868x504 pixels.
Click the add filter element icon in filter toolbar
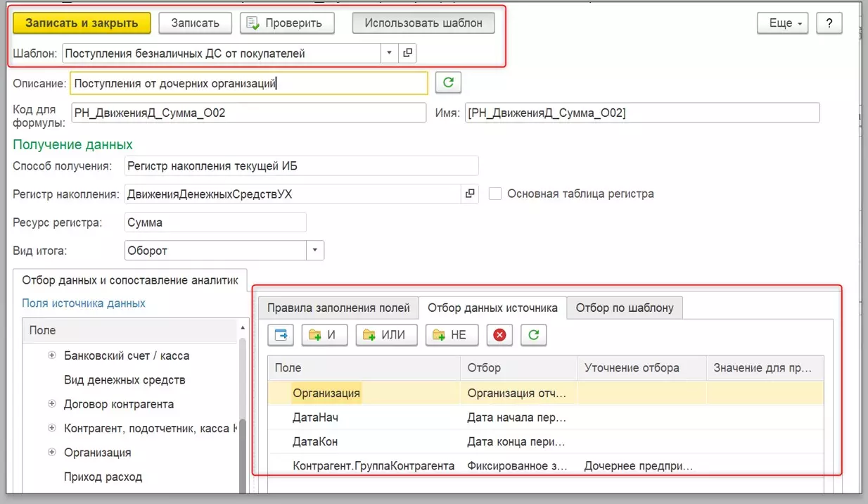281,335
